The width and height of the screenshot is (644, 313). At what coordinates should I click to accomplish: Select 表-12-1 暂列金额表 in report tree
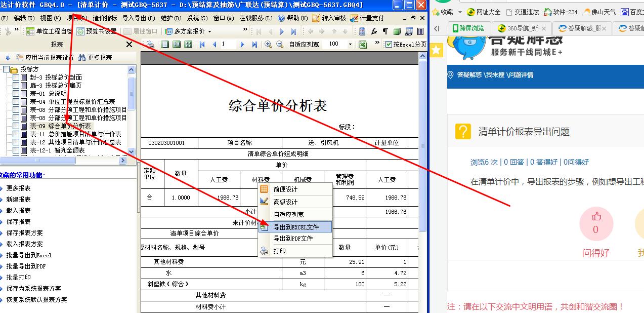point(57,150)
